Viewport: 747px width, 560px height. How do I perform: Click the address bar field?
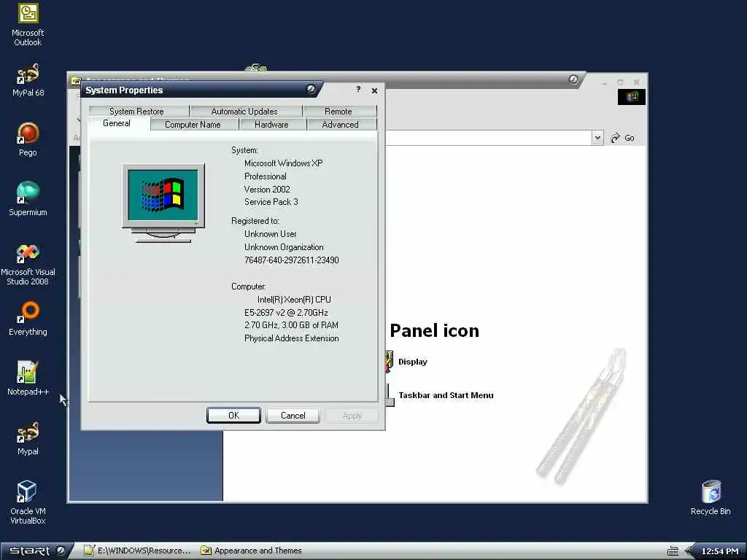coord(488,138)
